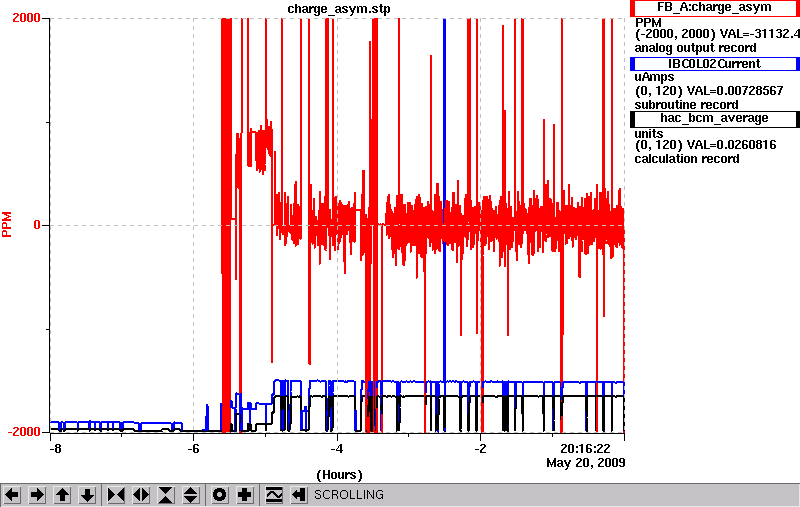Screen dimensions: 800x507
Task: Click the red PPM y-axis label
Action: pos(7,224)
